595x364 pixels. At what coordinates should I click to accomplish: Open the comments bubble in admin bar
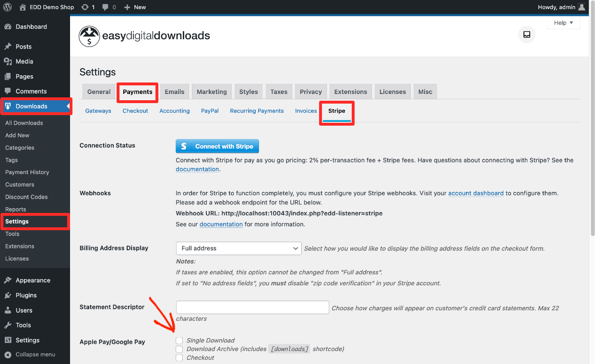pos(106,7)
